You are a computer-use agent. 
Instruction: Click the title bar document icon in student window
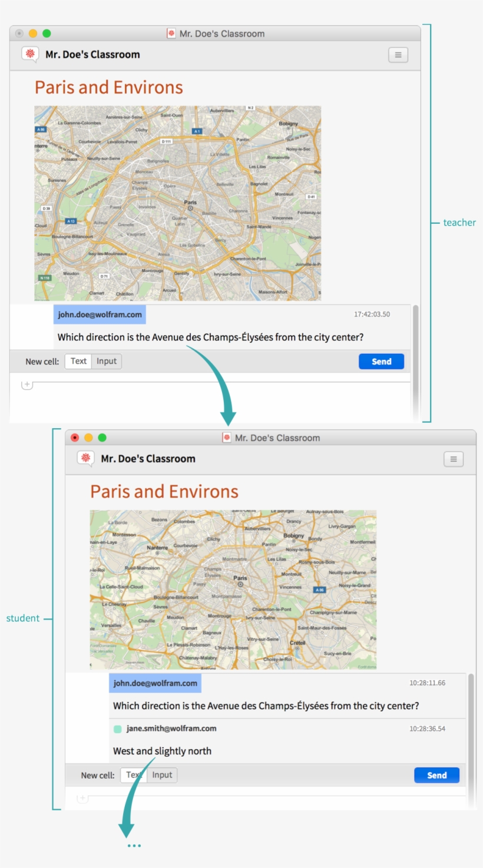(x=227, y=438)
